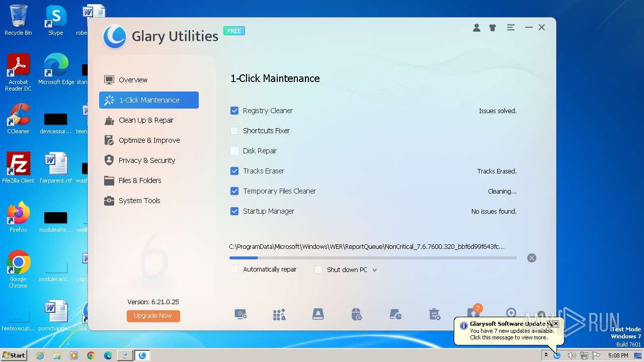Viewport: 644px width, 362px height.
Task: Open the Files & Folders section
Action: point(149,180)
